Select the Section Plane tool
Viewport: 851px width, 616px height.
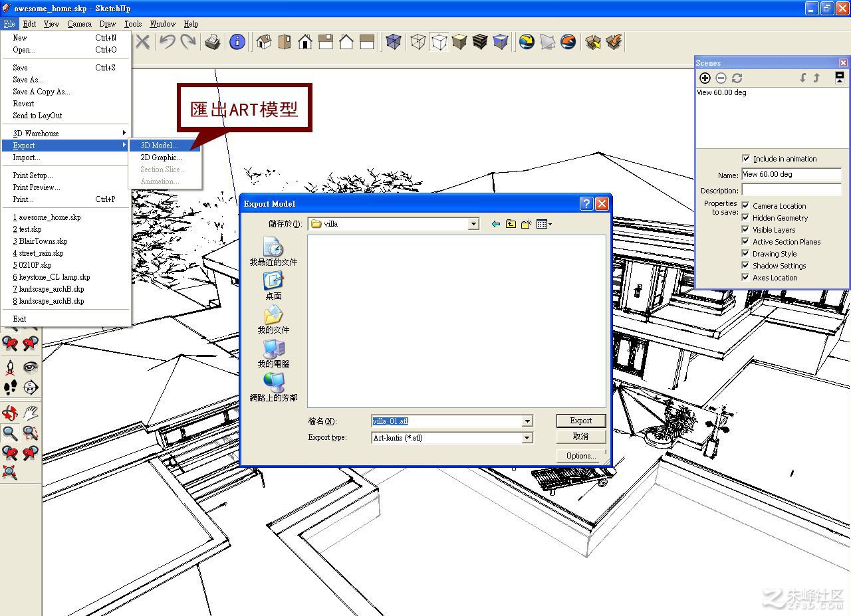(31, 387)
